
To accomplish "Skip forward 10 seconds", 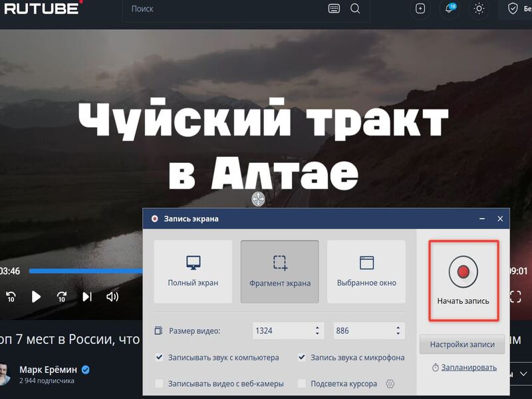I will 62,297.
